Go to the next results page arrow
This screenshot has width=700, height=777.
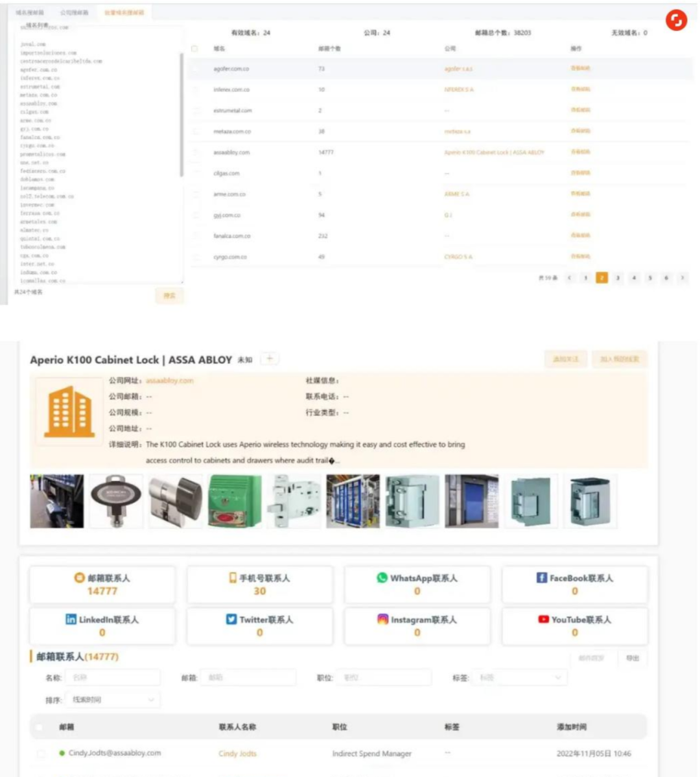682,278
